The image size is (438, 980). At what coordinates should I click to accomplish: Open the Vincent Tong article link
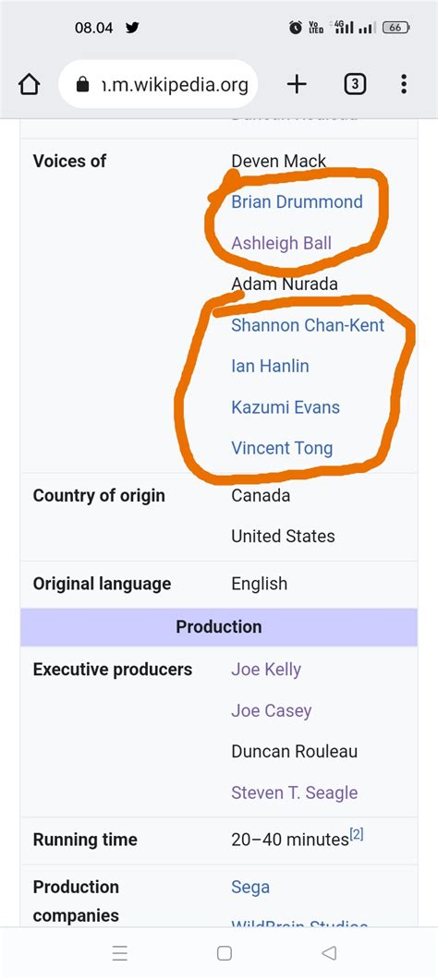click(x=282, y=448)
